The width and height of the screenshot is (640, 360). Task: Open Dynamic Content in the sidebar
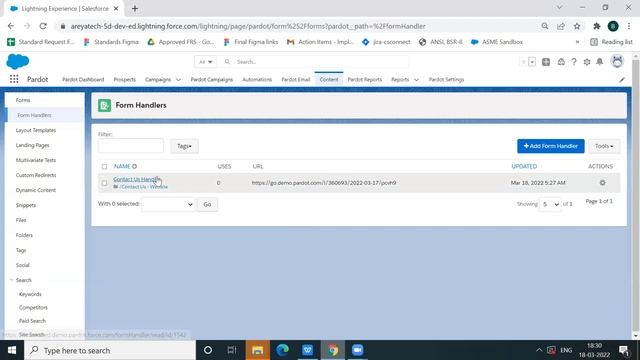pos(36,190)
